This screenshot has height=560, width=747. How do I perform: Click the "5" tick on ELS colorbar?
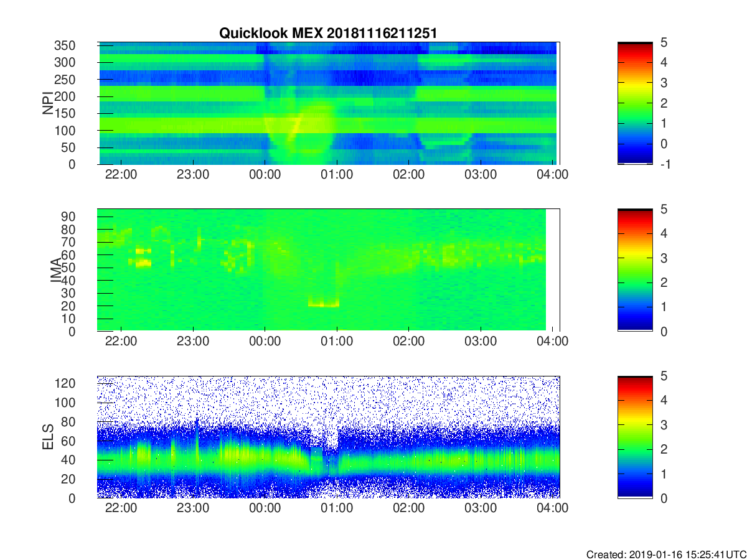pyautogui.click(x=664, y=376)
